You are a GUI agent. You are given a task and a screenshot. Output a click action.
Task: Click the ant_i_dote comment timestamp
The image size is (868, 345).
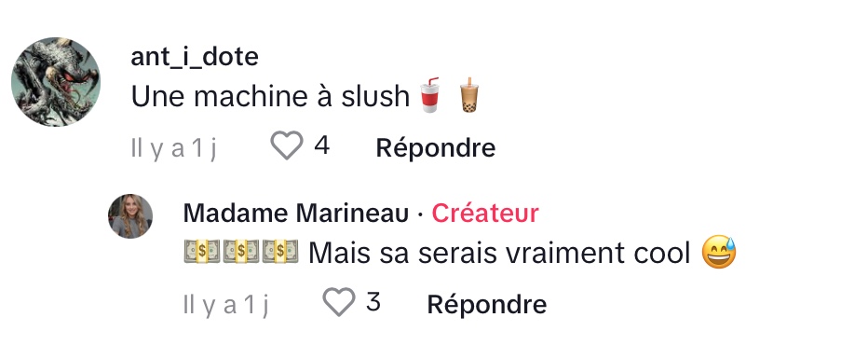tap(173, 148)
